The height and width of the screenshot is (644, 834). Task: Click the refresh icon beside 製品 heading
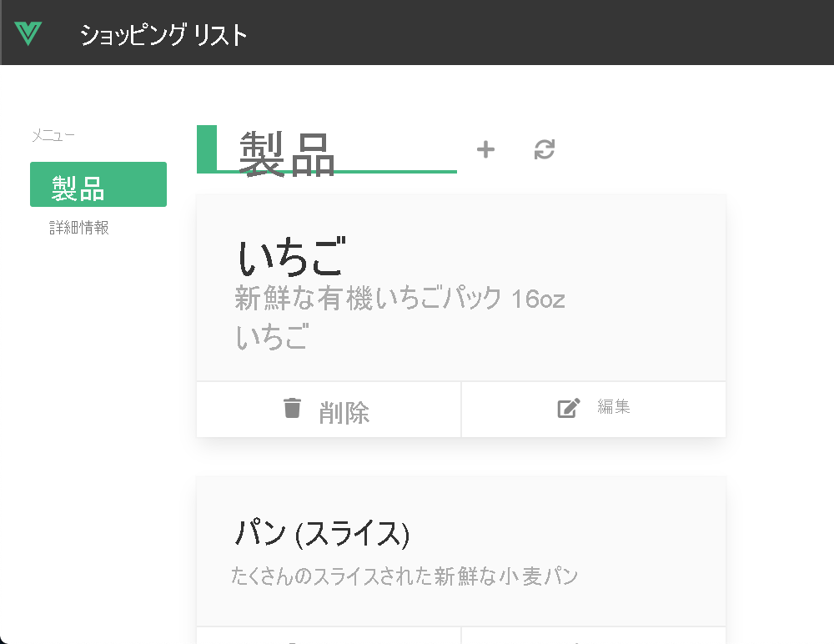tap(545, 149)
